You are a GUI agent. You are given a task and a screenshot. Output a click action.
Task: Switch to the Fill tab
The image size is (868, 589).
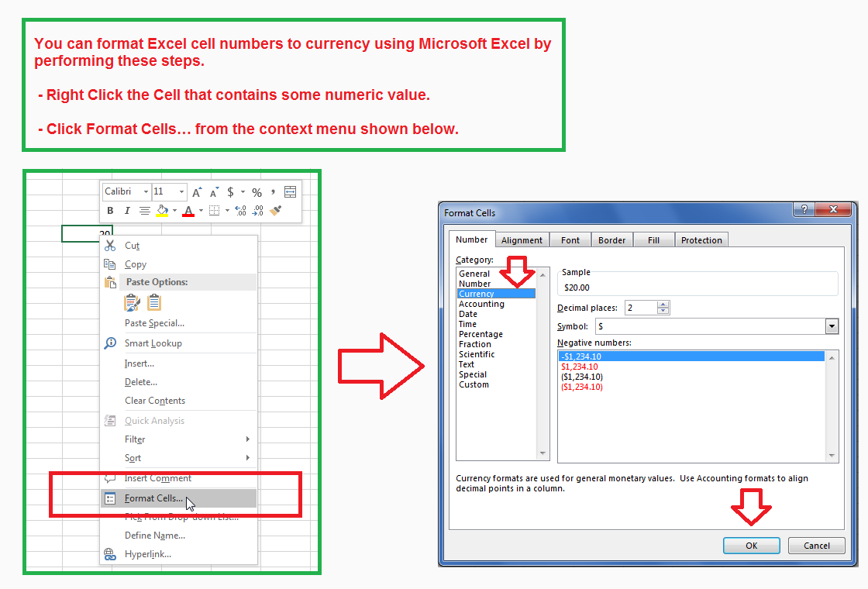click(653, 240)
